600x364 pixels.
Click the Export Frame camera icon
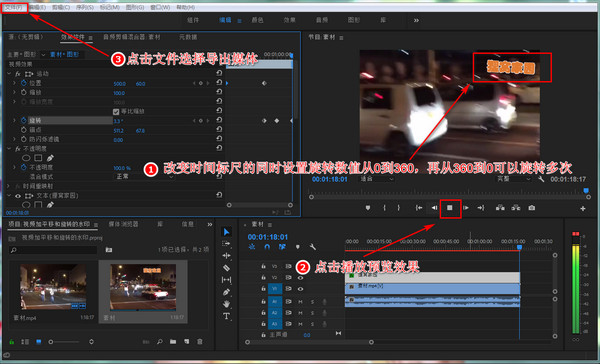pyautogui.click(x=532, y=208)
